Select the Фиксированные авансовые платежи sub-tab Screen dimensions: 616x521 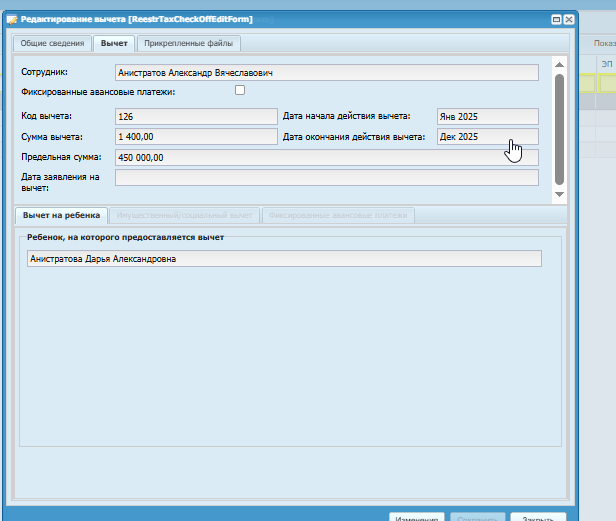point(338,215)
